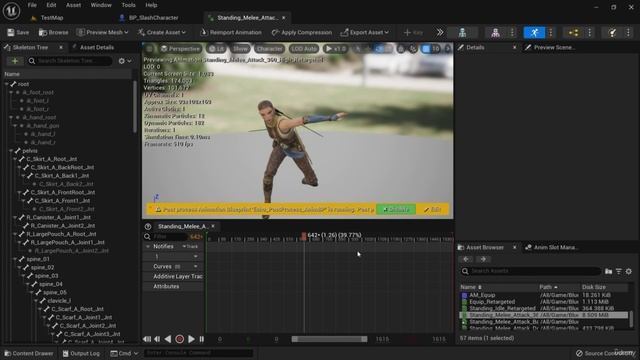This screenshot has width=640, height=360.
Task: Open viewport hamburger options menu
Action: (149, 49)
